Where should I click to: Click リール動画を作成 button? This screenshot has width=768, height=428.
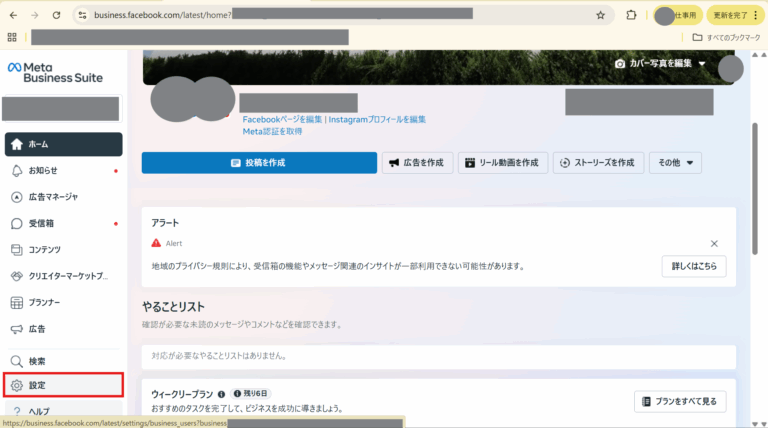tap(503, 163)
